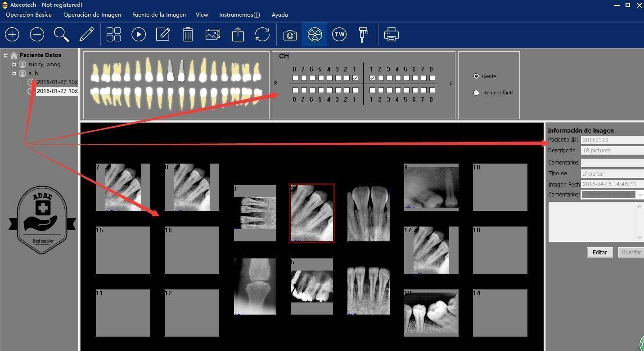Open the Instrumentos menu
The width and height of the screenshot is (644, 351).
[x=239, y=15]
